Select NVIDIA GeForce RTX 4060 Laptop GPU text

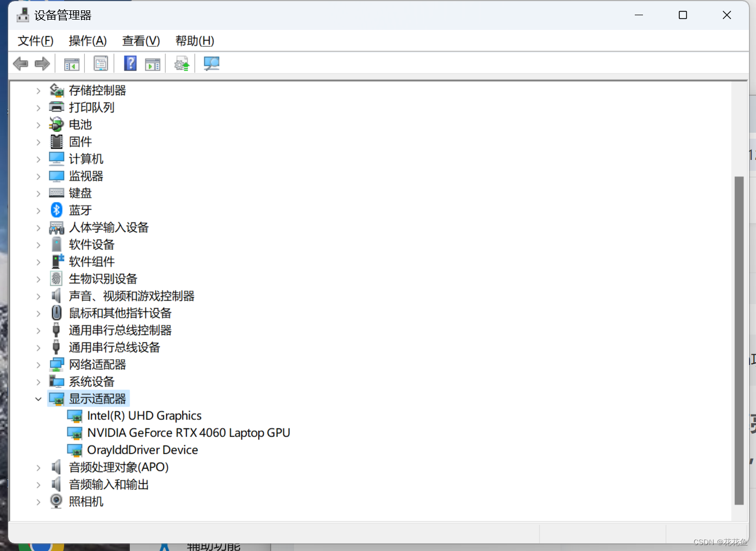point(189,433)
